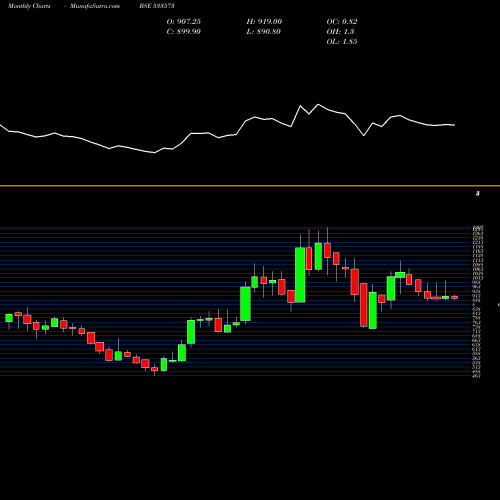This screenshot has width=500, height=500.
Task: Click the MunafaSutra.com label
Action: click(x=95, y=6)
